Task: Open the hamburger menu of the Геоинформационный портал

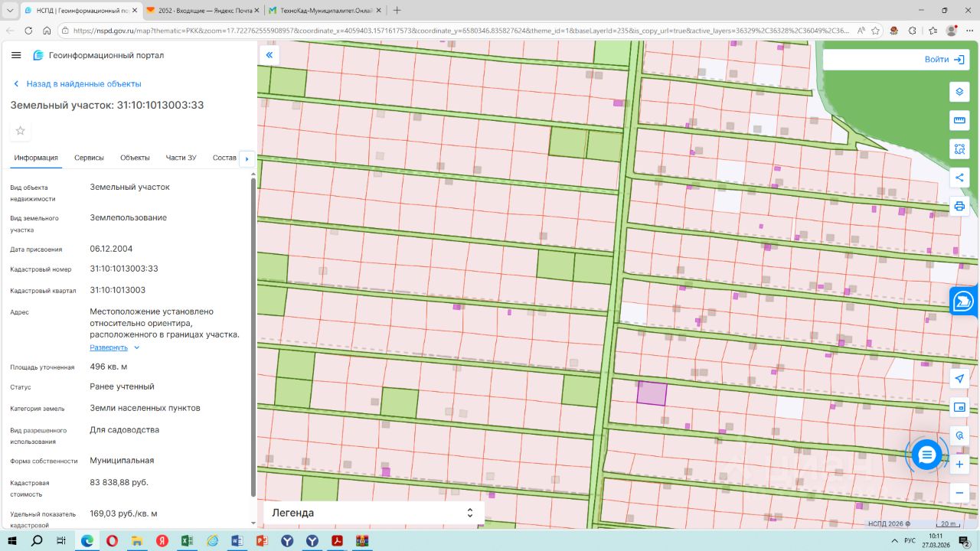Action: tap(16, 55)
